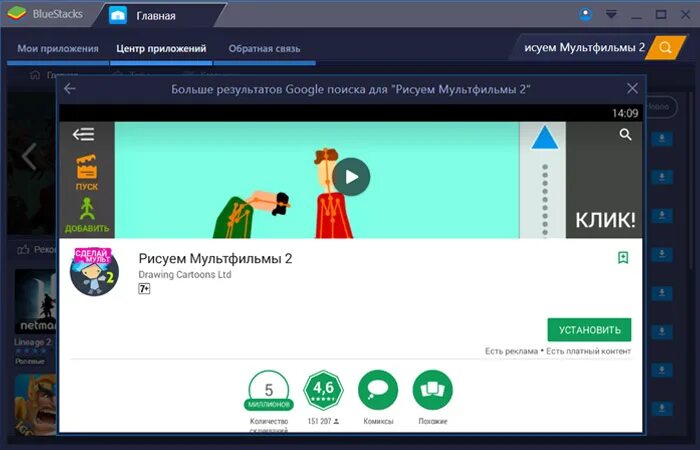
Task: Open Play Store search magnifier
Action: click(625, 134)
